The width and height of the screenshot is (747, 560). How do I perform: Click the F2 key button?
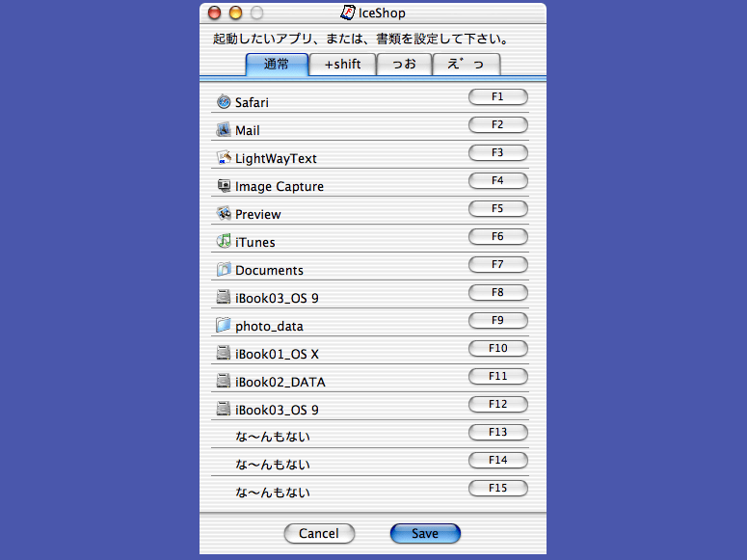pyautogui.click(x=498, y=125)
